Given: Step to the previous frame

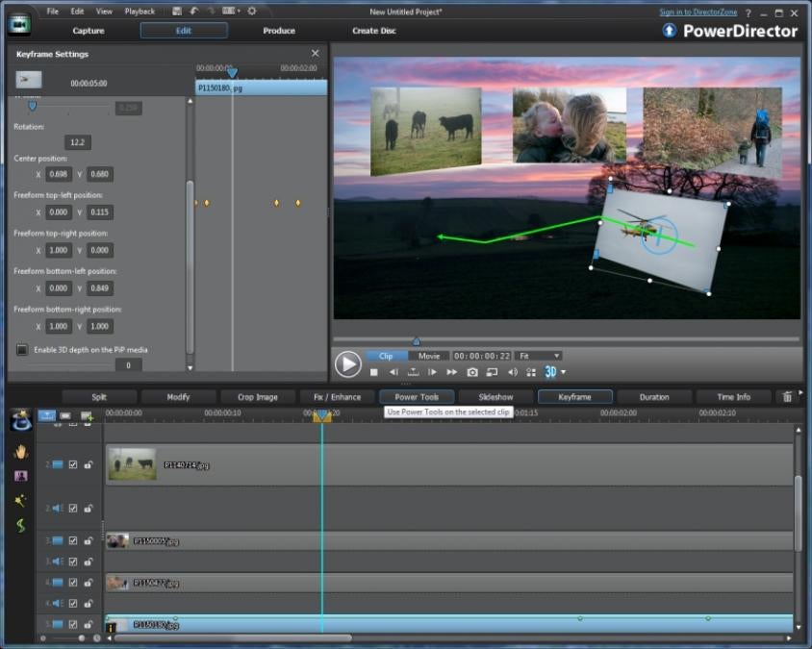Looking at the screenshot, I should 393,372.
